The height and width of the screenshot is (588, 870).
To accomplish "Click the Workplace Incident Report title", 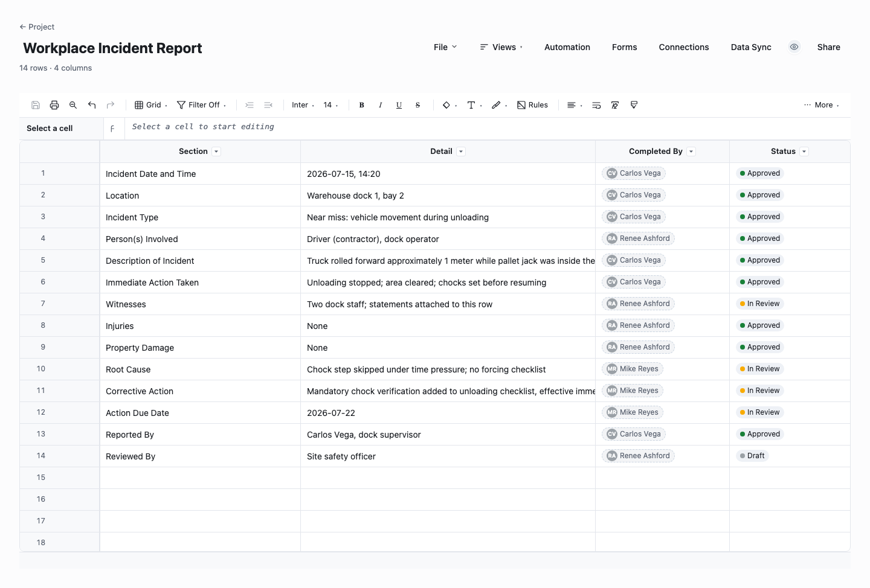I will [112, 48].
